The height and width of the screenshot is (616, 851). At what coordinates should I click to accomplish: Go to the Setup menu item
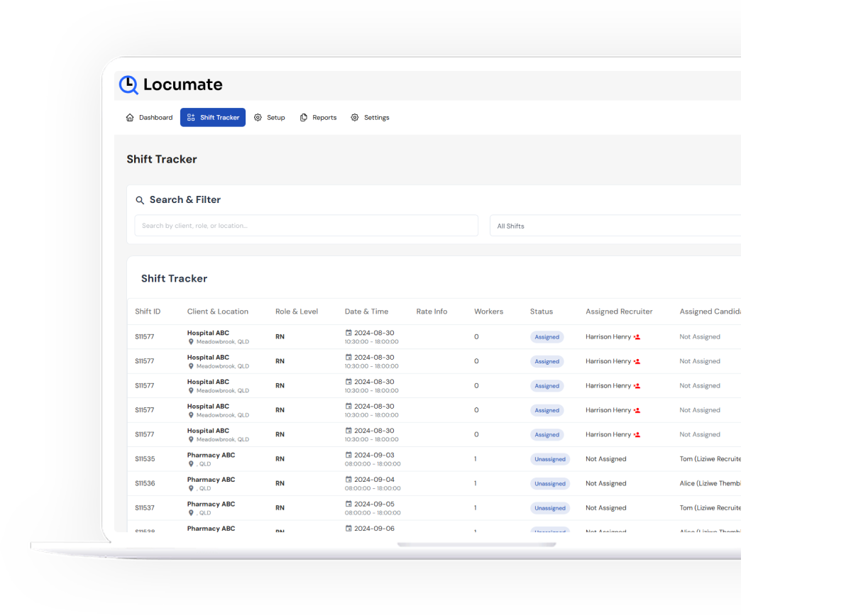click(270, 118)
